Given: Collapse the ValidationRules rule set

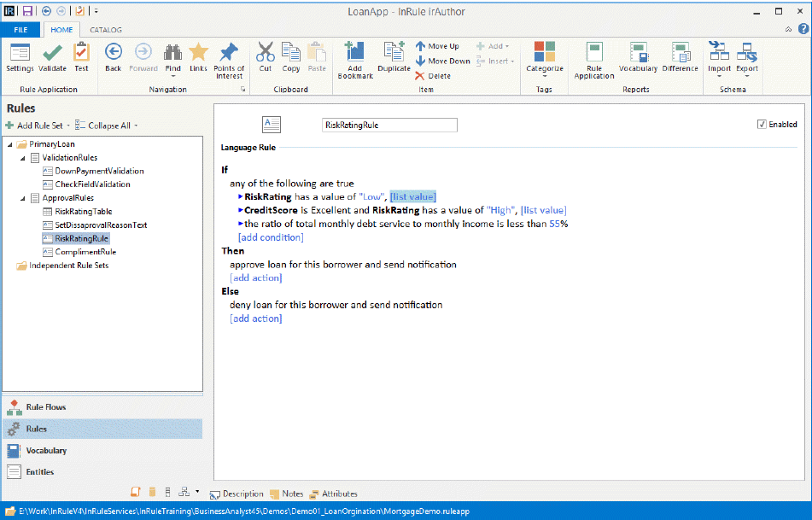Looking at the screenshot, I should [23, 158].
